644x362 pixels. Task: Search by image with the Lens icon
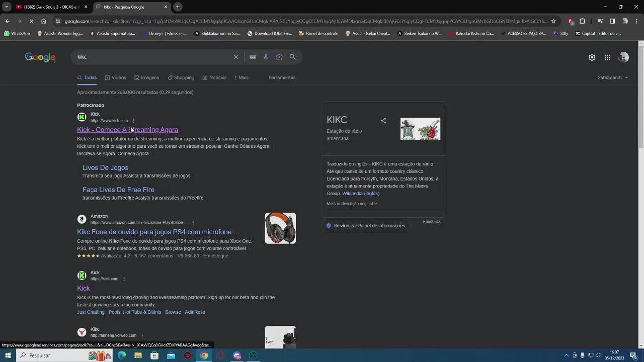click(279, 57)
